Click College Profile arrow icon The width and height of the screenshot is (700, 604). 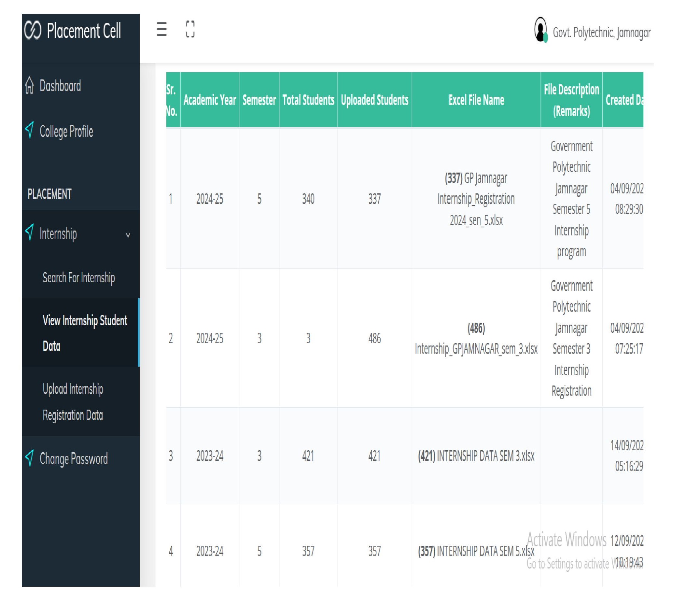(x=30, y=130)
